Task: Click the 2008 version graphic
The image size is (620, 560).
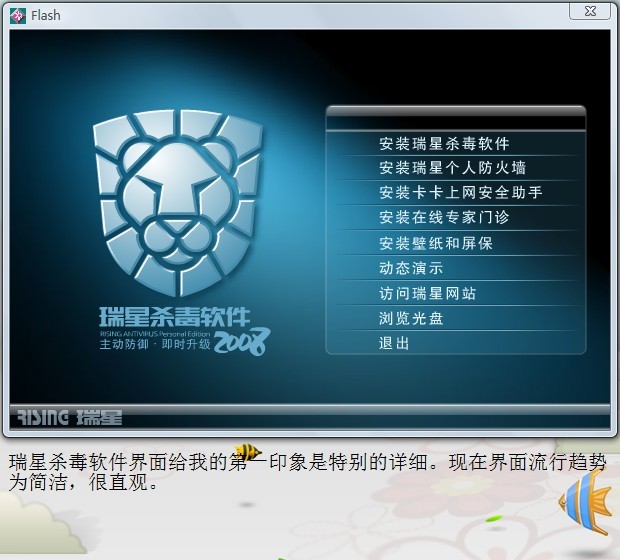Action: [242, 342]
